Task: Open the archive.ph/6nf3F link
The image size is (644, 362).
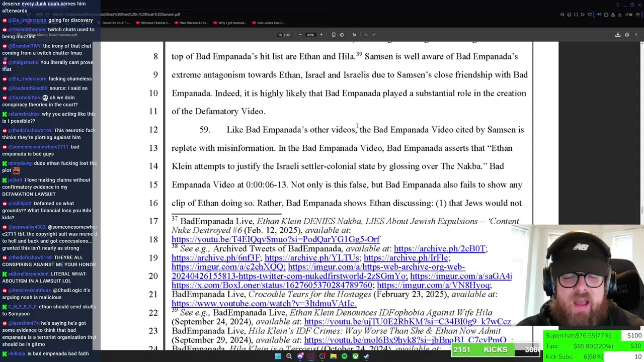Action: pos(216,257)
